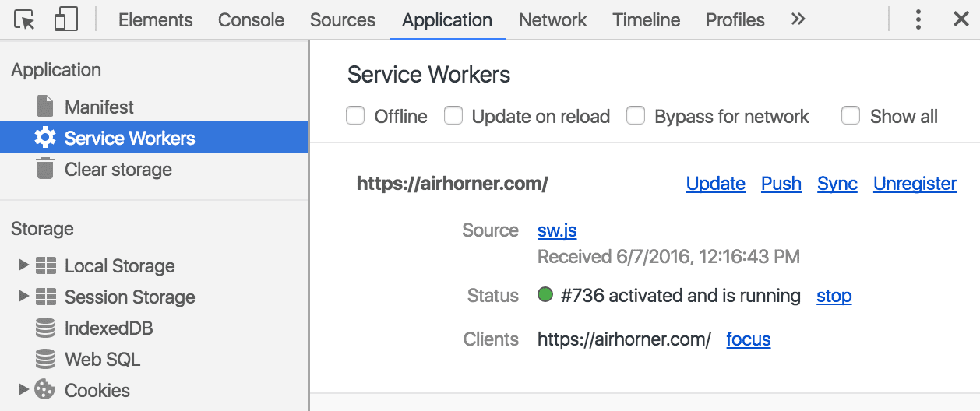This screenshot has width=980, height=411.
Task: Enable Bypass for network checkbox
Action: click(x=636, y=116)
